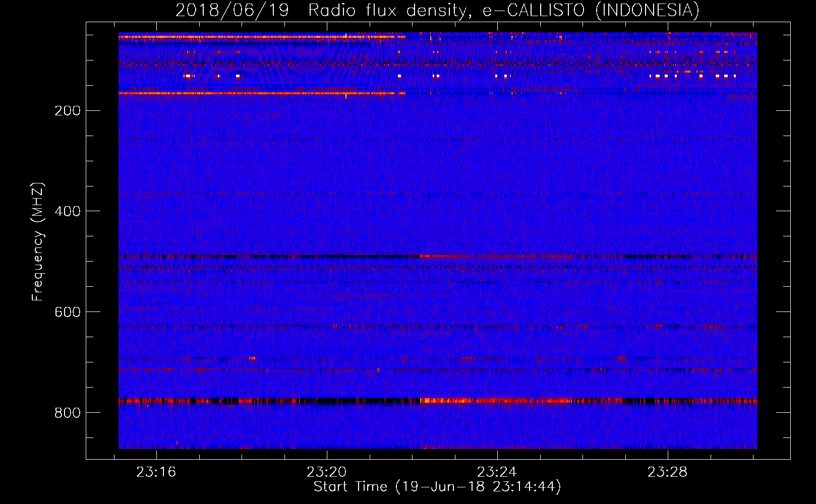The image size is (816, 504).
Task: Click the 23:24 time tick label
Action: click(497, 472)
